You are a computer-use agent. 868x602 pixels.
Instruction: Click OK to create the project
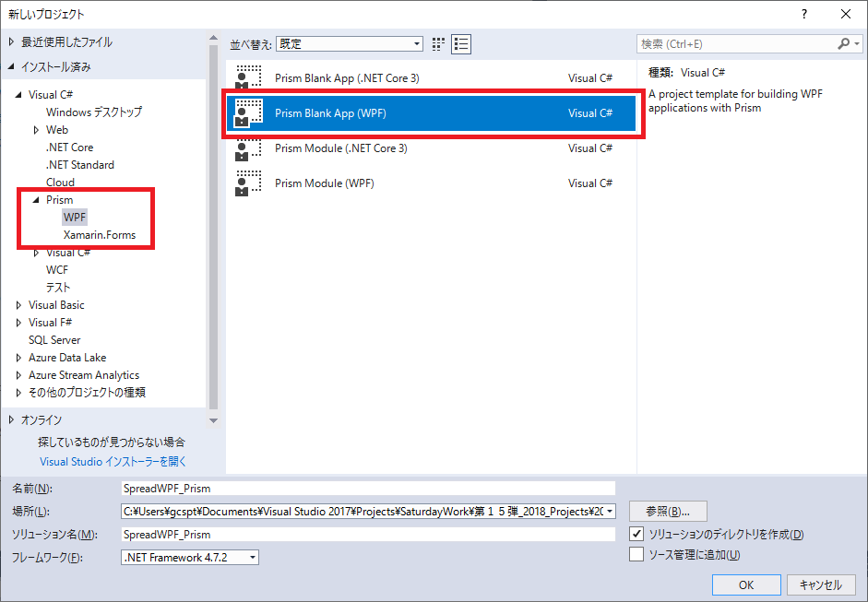746,584
